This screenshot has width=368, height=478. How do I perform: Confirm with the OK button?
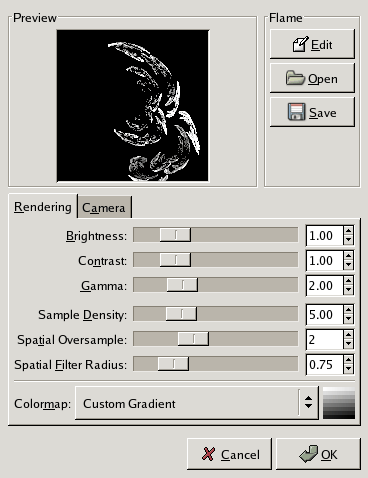(318, 454)
